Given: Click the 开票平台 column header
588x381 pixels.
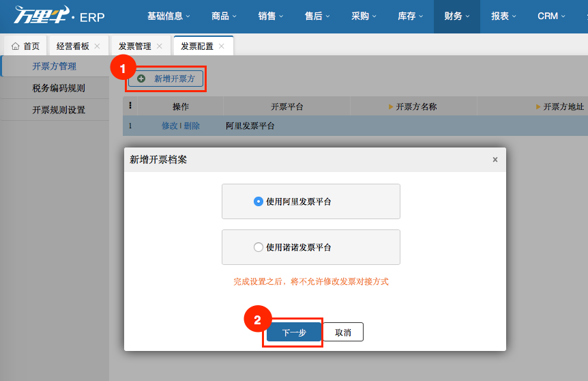Looking at the screenshot, I should click(x=287, y=107).
